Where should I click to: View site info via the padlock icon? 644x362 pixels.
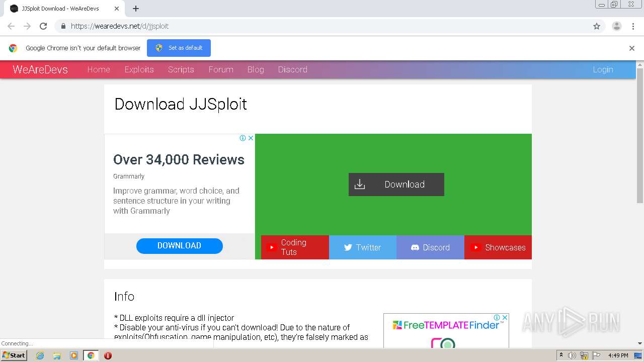(63, 26)
